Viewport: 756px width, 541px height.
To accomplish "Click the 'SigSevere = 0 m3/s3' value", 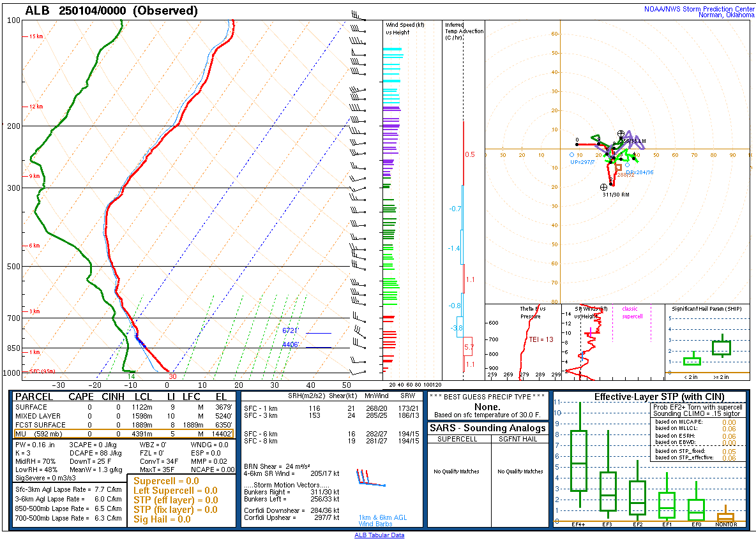I will pos(45,478).
